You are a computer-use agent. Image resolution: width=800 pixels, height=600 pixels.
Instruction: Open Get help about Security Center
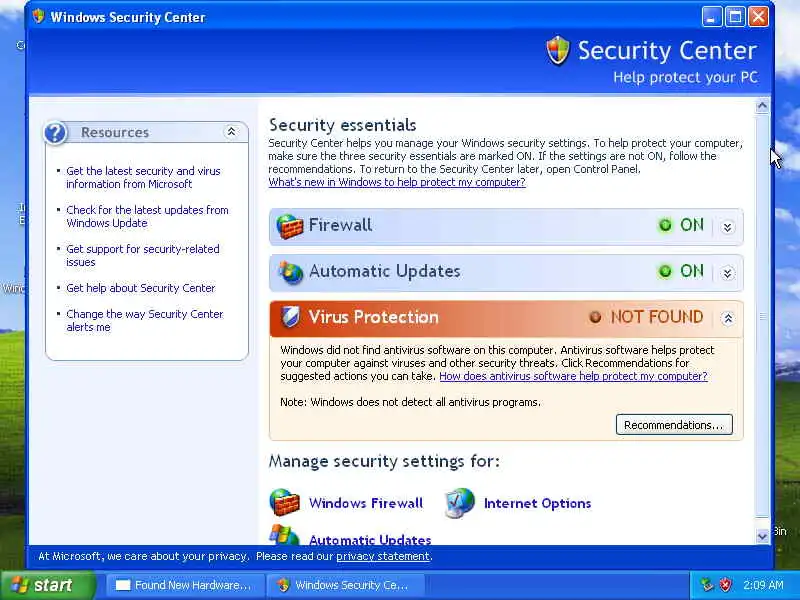click(x=141, y=288)
